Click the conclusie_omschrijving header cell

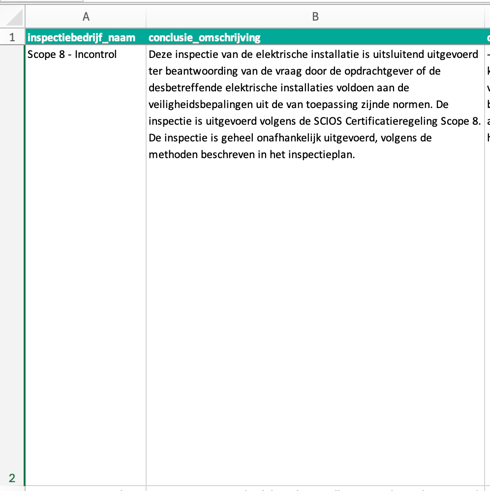[315, 37]
